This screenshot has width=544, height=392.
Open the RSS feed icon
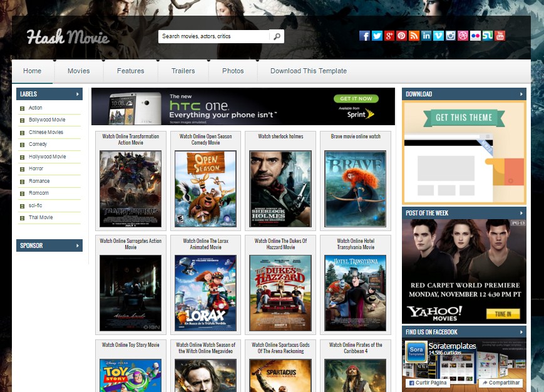click(414, 36)
